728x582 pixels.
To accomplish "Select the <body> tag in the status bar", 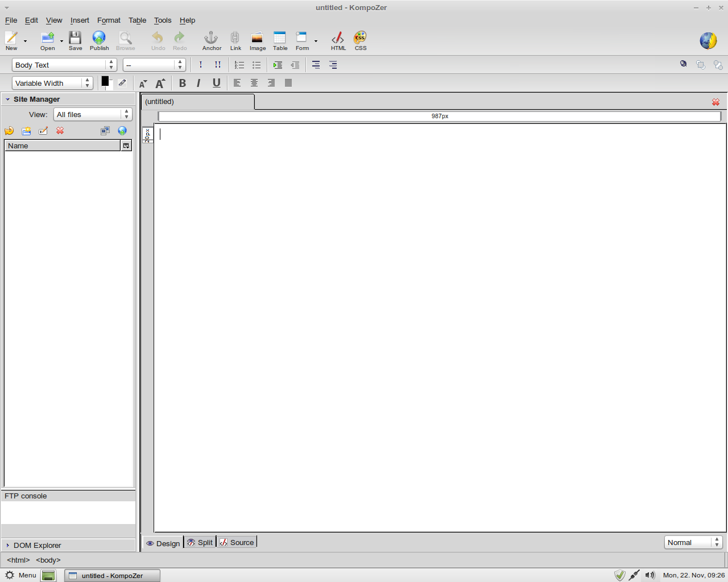I will (48, 560).
